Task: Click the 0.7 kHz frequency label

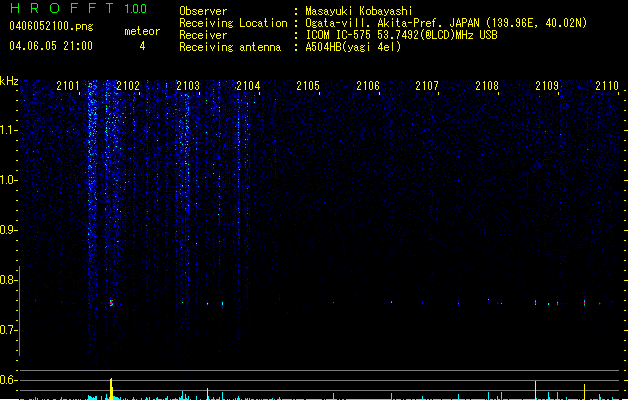Action: pos(8,330)
